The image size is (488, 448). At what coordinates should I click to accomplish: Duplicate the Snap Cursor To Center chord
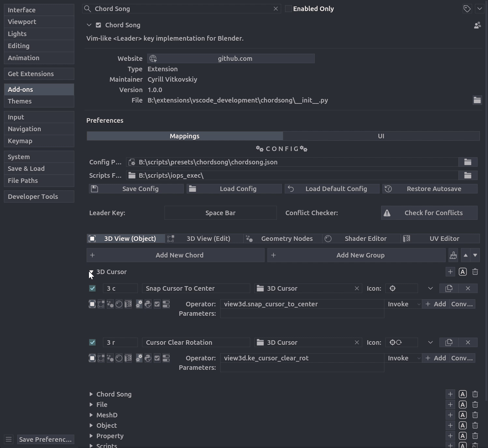449,288
